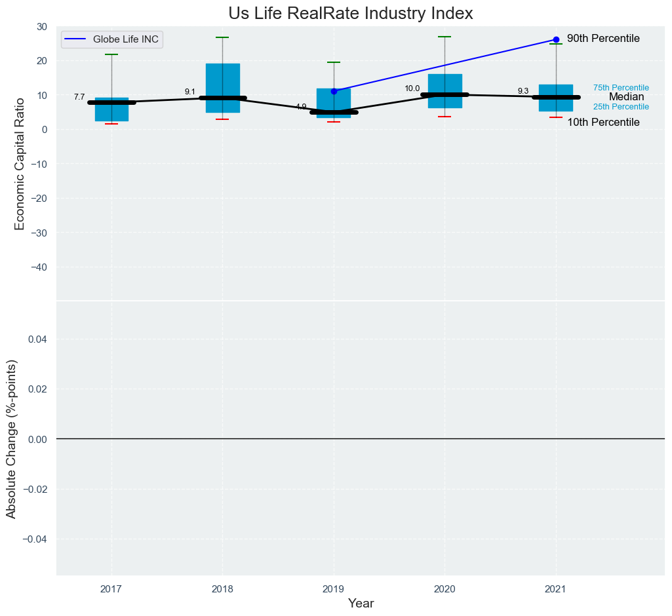Click the Economic Capital Ratio axis label
The height and width of the screenshot is (616, 672).
coord(20,163)
